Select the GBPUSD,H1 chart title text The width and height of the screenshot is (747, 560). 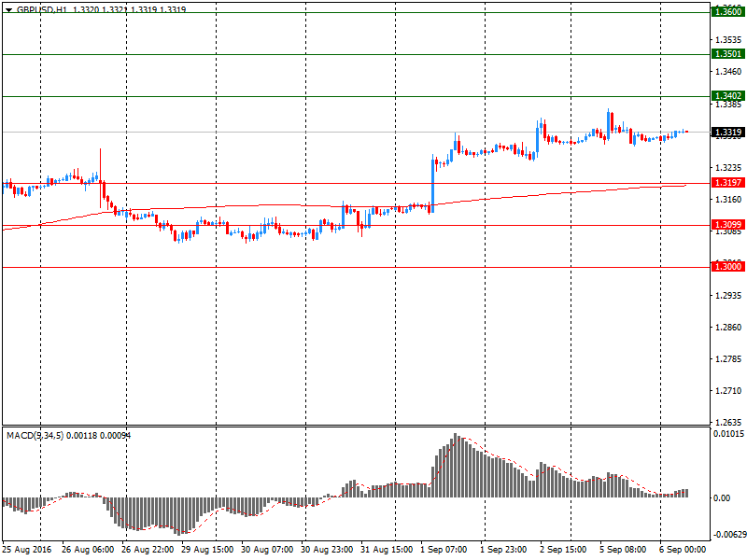[42, 9]
